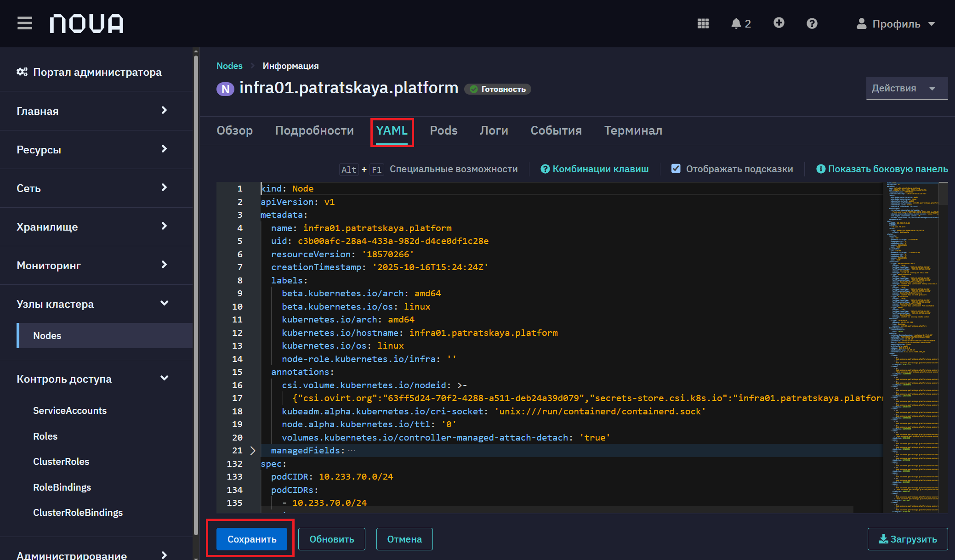Expand the Главная menu section

click(97, 111)
